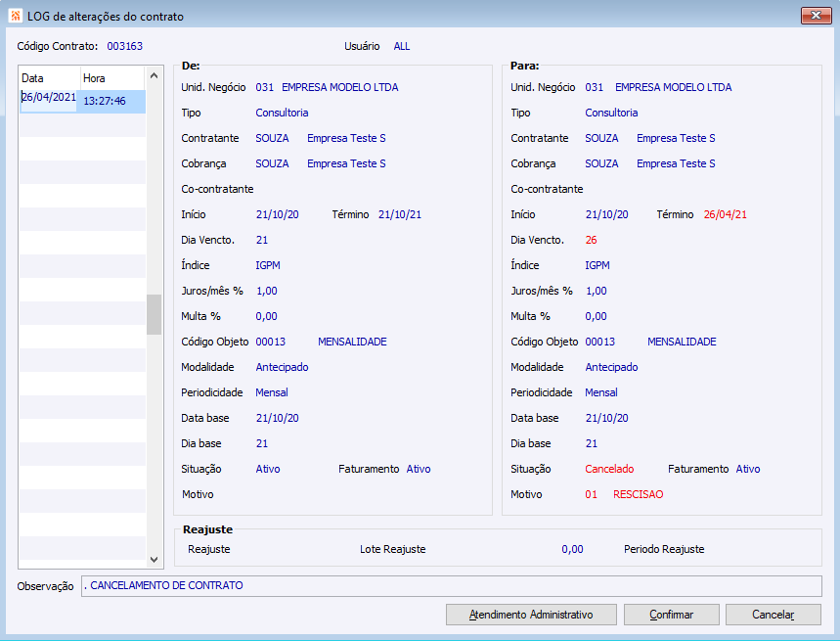The width and height of the screenshot is (840, 641).
Task: Select the 26/04/2021 date row
Action: click(48, 101)
